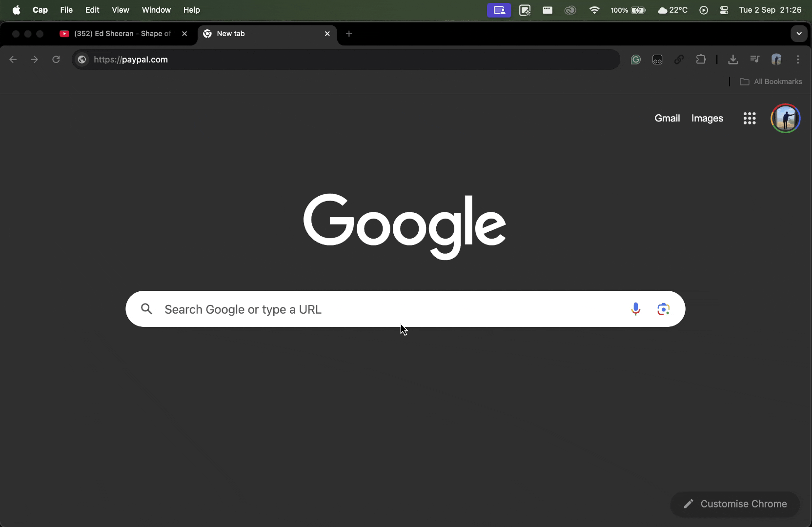Image resolution: width=812 pixels, height=527 pixels.
Task: Open the View menu
Action: [121, 10]
